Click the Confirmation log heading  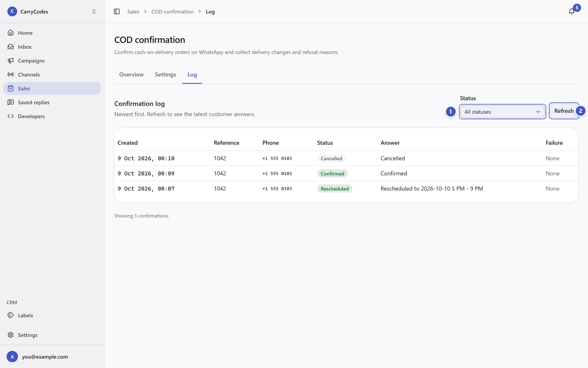click(x=139, y=104)
